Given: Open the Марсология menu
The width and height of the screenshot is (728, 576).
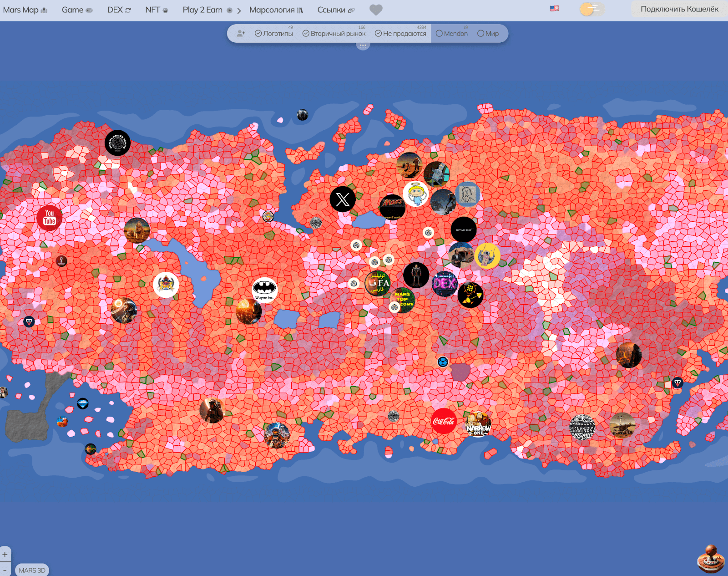Looking at the screenshot, I should pyautogui.click(x=276, y=10).
